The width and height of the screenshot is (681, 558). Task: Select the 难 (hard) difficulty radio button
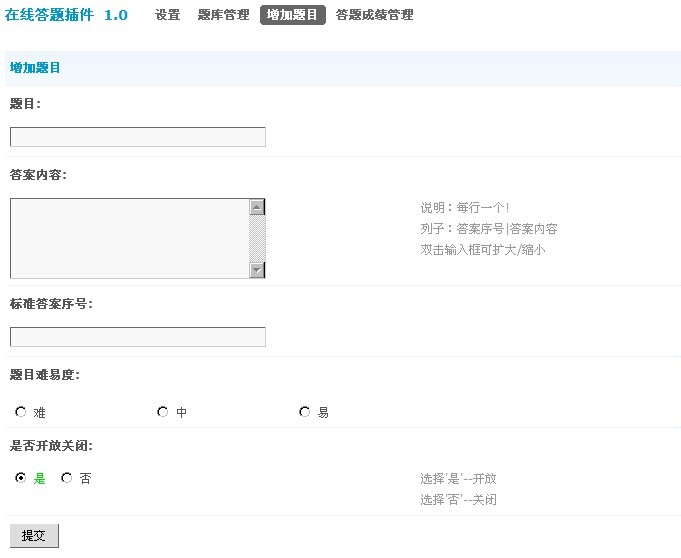click(x=21, y=411)
